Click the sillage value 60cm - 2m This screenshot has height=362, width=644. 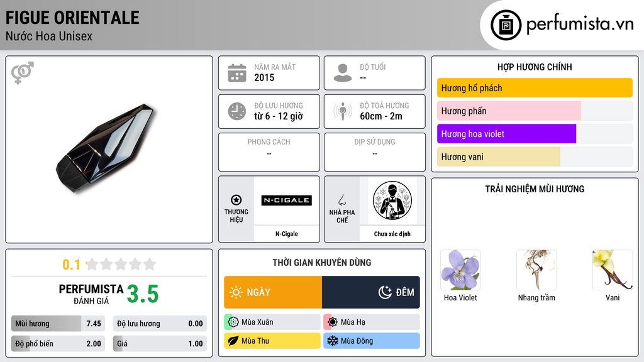tap(381, 116)
